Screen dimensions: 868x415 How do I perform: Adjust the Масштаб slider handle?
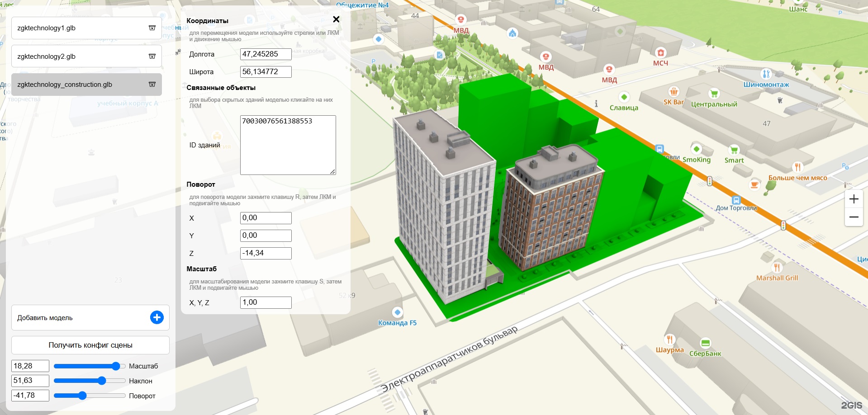click(116, 366)
